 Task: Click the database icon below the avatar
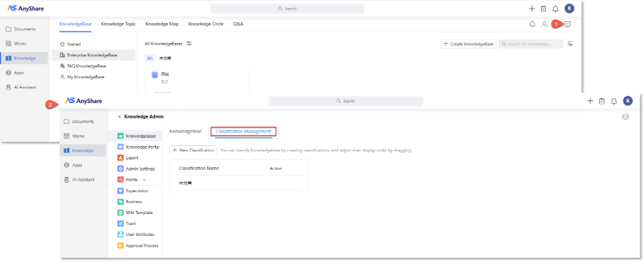[625, 116]
